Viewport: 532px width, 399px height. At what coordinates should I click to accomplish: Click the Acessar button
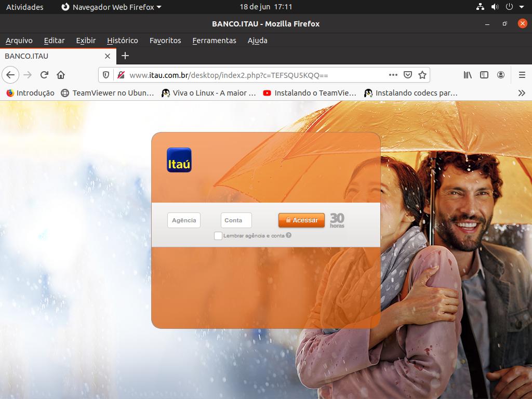click(x=301, y=220)
